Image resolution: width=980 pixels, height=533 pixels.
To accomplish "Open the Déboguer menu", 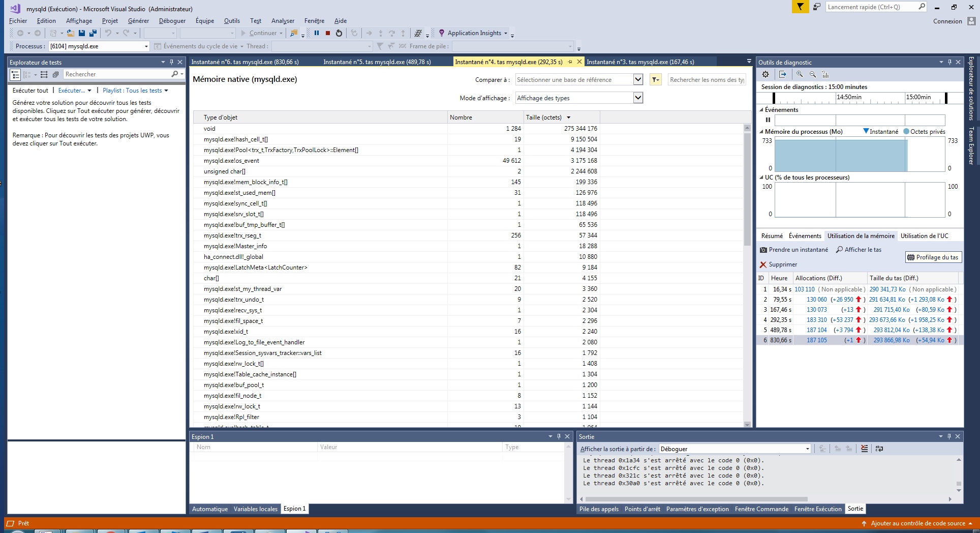I will click(x=172, y=21).
